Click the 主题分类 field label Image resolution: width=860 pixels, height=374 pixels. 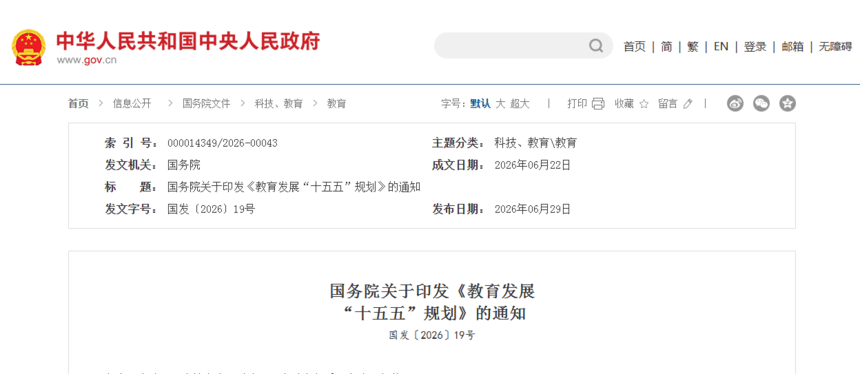point(458,143)
